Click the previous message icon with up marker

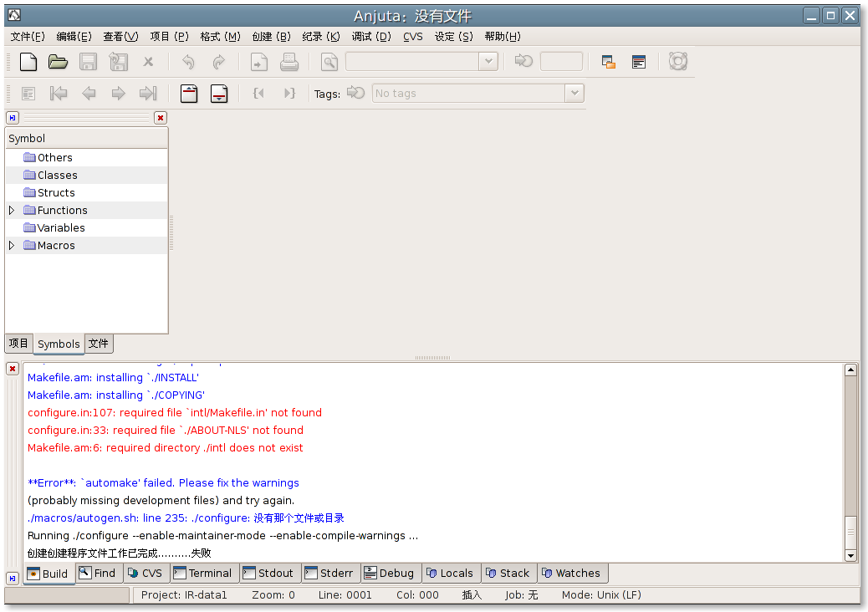click(189, 94)
